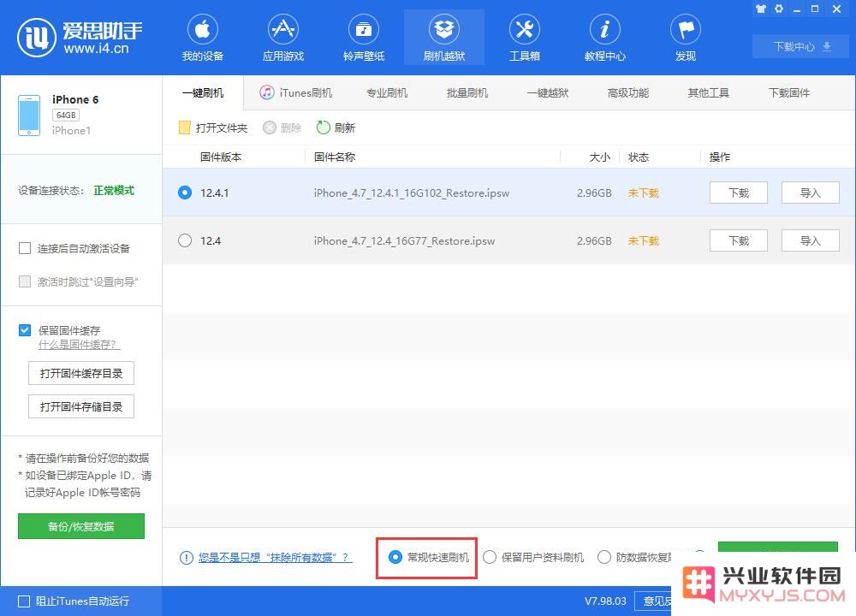Open 铃声壁纸 ringtones and wallpapers section
856x616 pixels.
pyautogui.click(x=364, y=37)
